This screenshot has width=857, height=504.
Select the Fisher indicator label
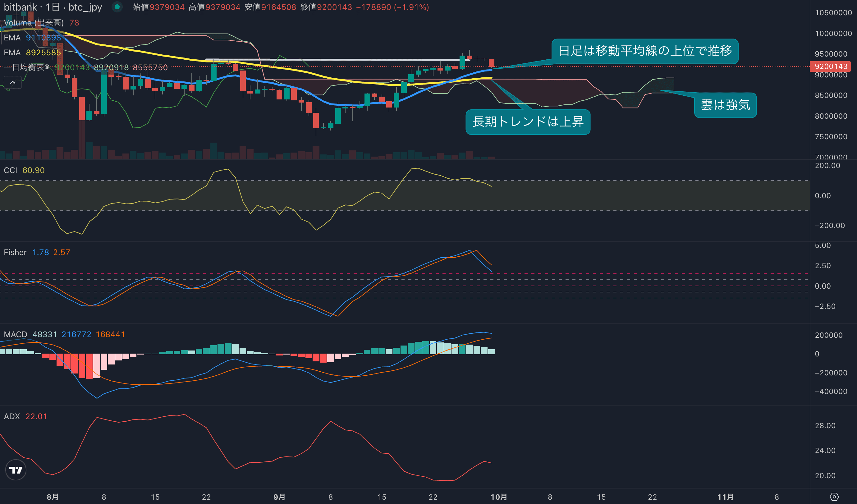point(15,252)
